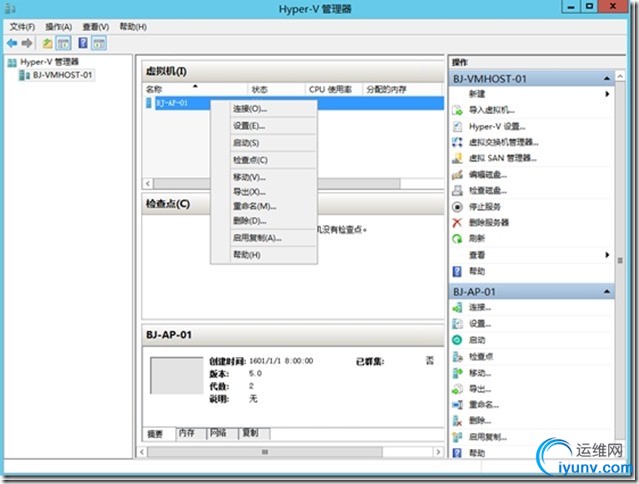Click the Up-one-level folder toolbar icon
639x484 pixels.
pyautogui.click(x=47, y=43)
